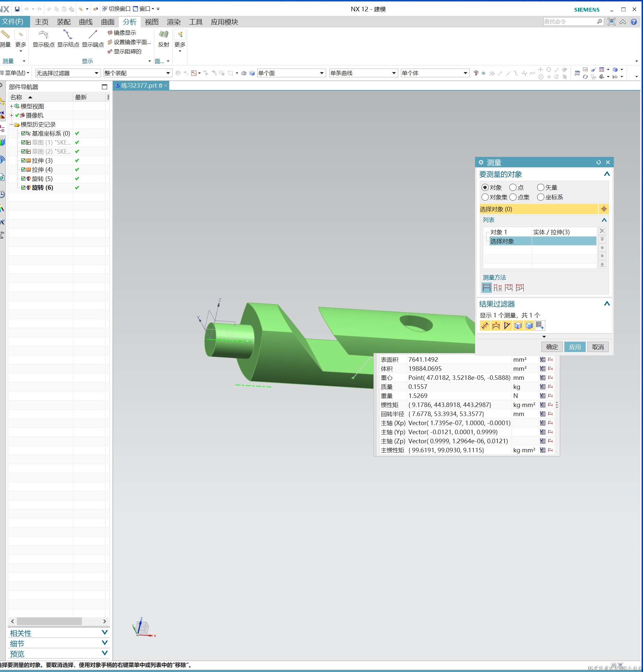The image size is (643, 672).
Task: Collapse the 模型历史记录 tree node
Action: tap(11, 124)
